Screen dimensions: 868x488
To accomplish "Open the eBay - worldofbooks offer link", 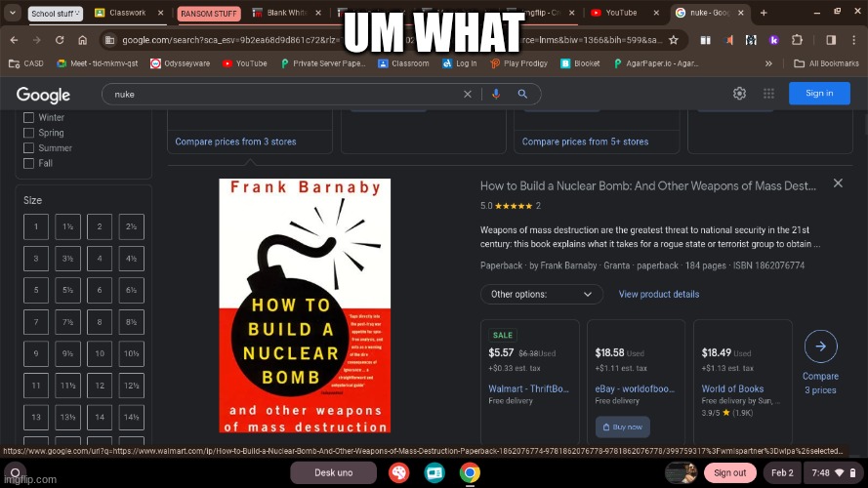I will tap(635, 389).
